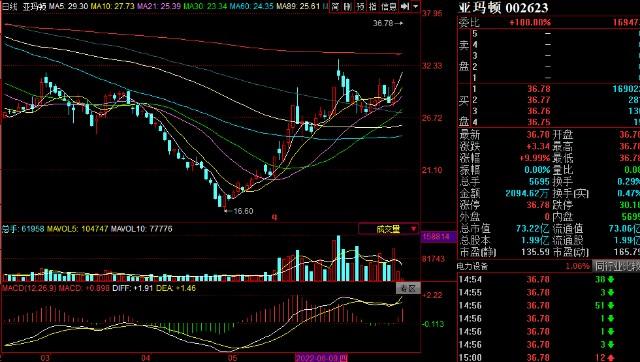Click the 预 forecast toolbar button
The height and width of the screenshot is (362, 640).
[x=360, y=6]
